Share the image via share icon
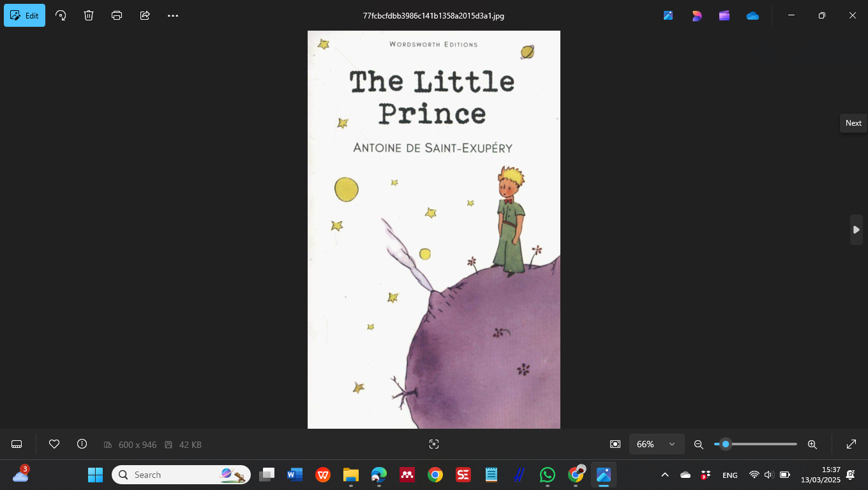868x490 pixels. pos(145,15)
